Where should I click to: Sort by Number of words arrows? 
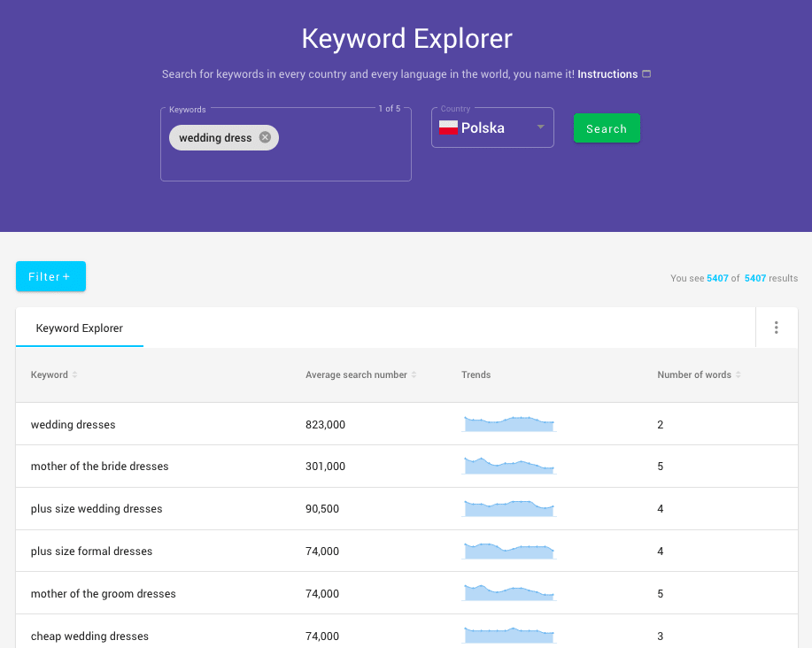pyautogui.click(x=739, y=375)
